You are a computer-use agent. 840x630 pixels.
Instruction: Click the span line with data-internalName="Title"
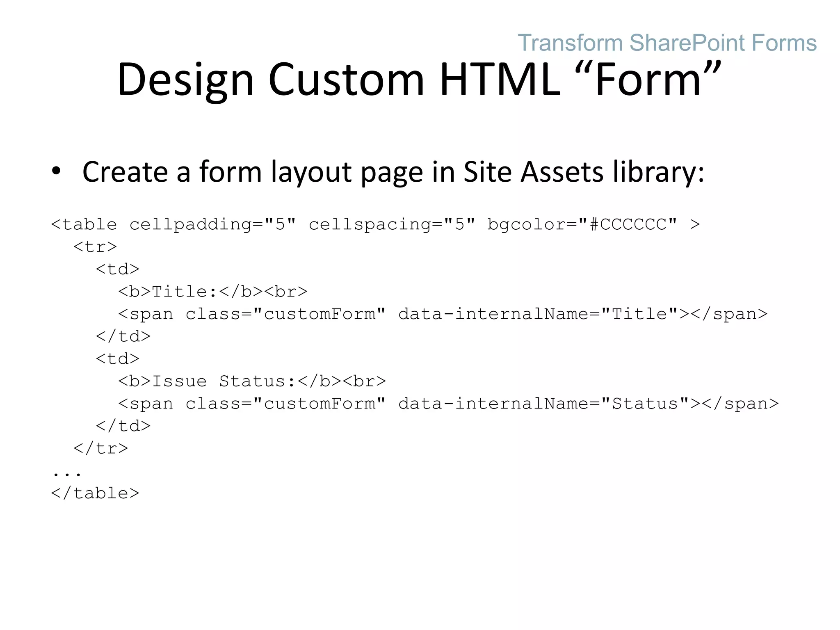tap(443, 314)
